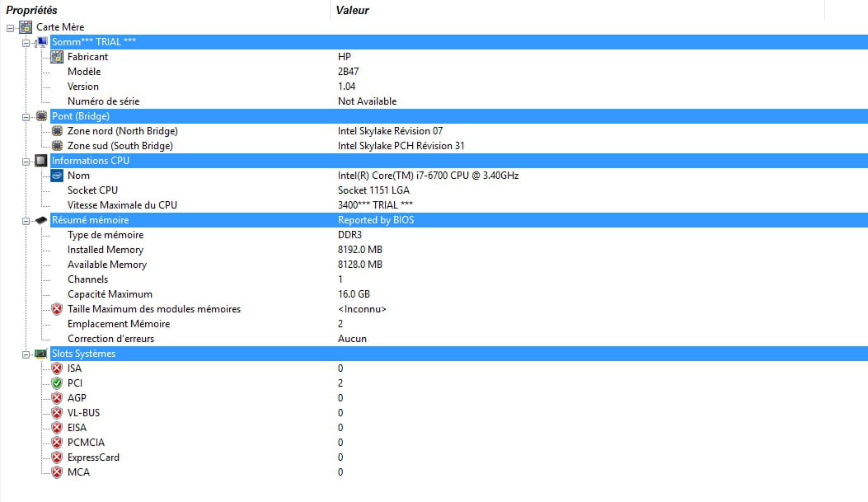Click the Zone nord chip icon
Viewport: 868px width, 502px height.
click(x=57, y=130)
